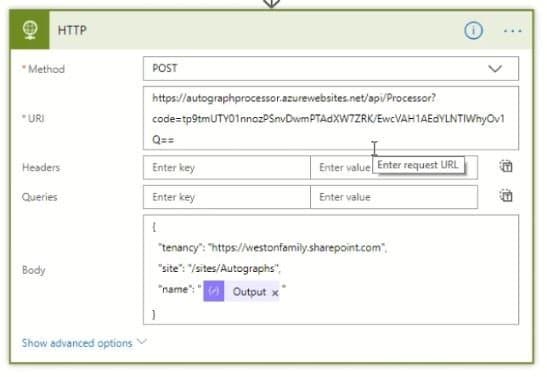Remove the Output token from Body
The image size is (547, 377).
(x=275, y=293)
